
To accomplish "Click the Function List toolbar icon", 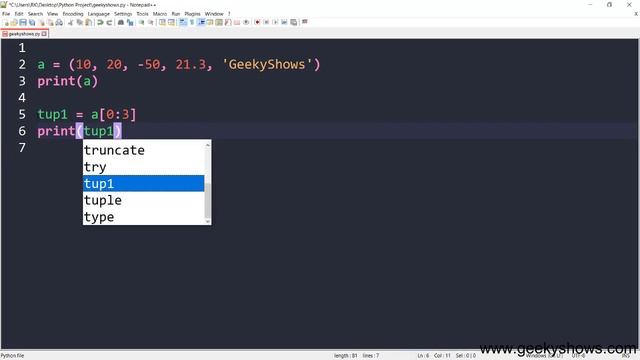I will coord(228,22).
